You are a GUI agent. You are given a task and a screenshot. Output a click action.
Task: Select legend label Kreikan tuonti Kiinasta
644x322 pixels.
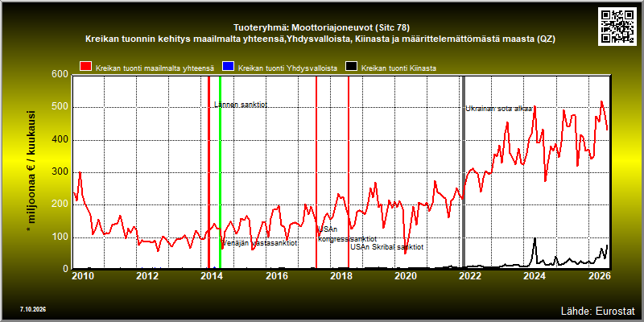pos(398,68)
